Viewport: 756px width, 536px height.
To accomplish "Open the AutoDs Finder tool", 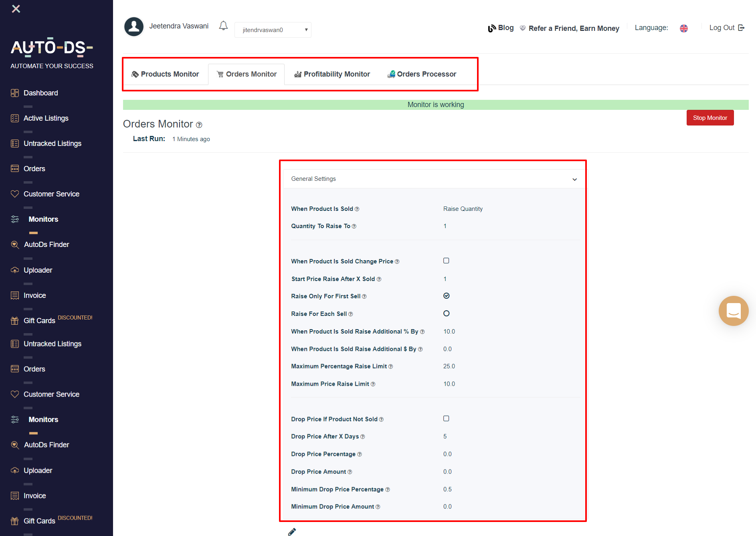I will pos(47,244).
